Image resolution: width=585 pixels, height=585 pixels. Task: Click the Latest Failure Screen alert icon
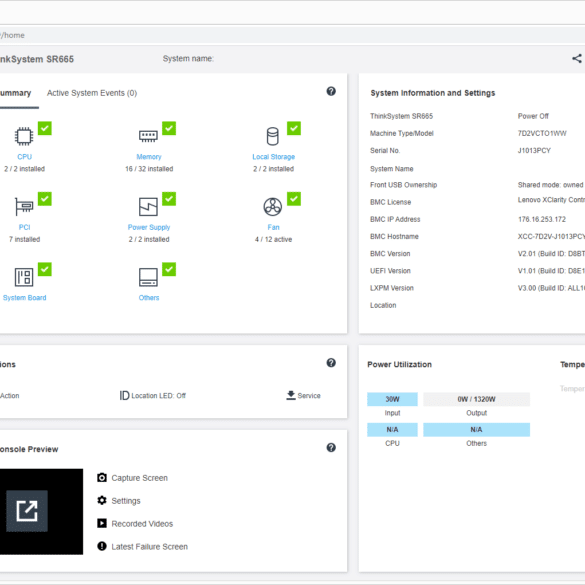click(x=102, y=546)
